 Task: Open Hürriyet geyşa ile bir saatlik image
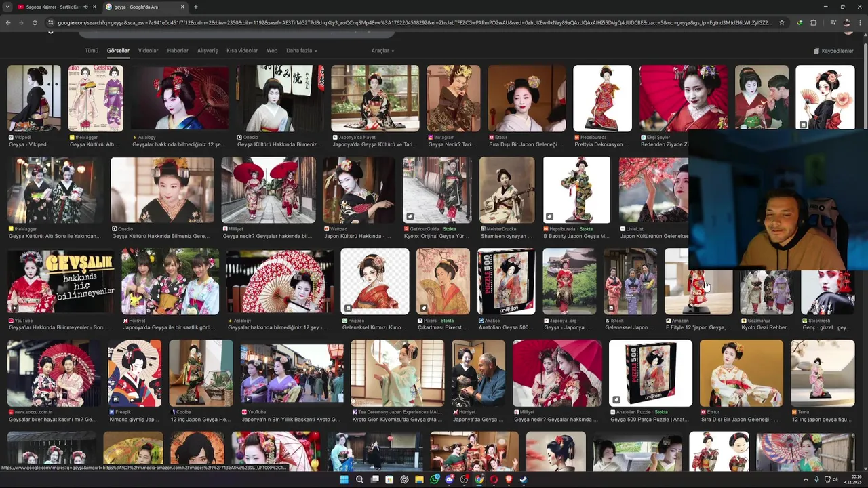tap(170, 282)
